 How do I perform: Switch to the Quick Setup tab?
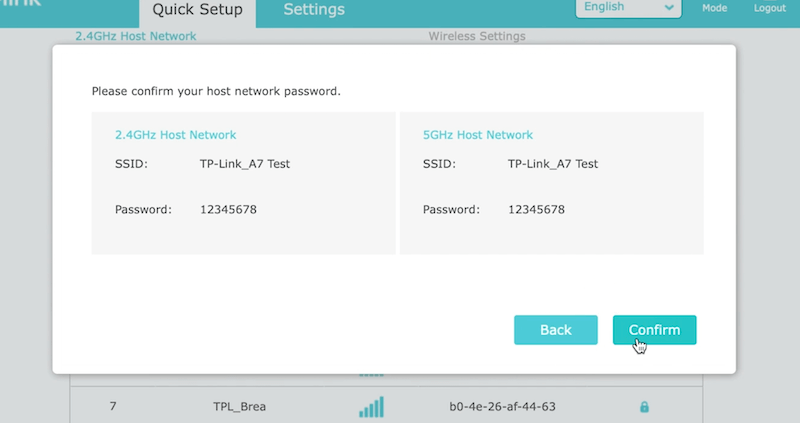197,10
